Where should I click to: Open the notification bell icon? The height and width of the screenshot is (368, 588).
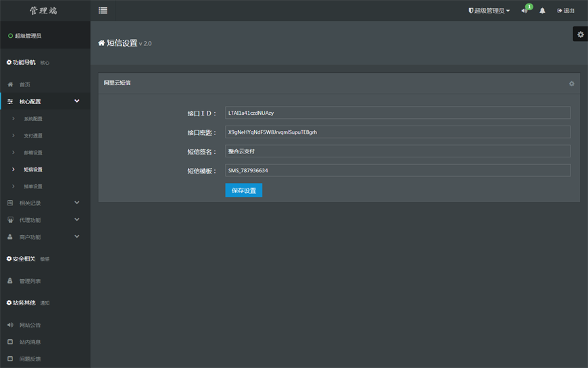542,11
